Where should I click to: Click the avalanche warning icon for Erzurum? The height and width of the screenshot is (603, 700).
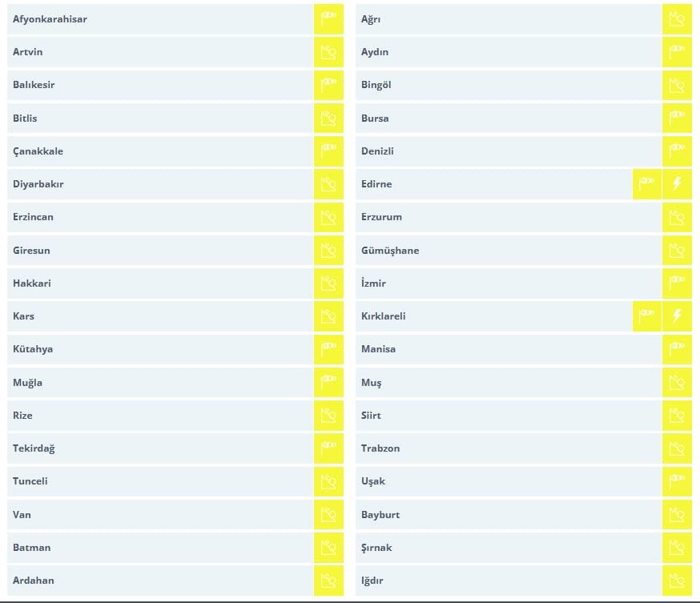pos(677,217)
